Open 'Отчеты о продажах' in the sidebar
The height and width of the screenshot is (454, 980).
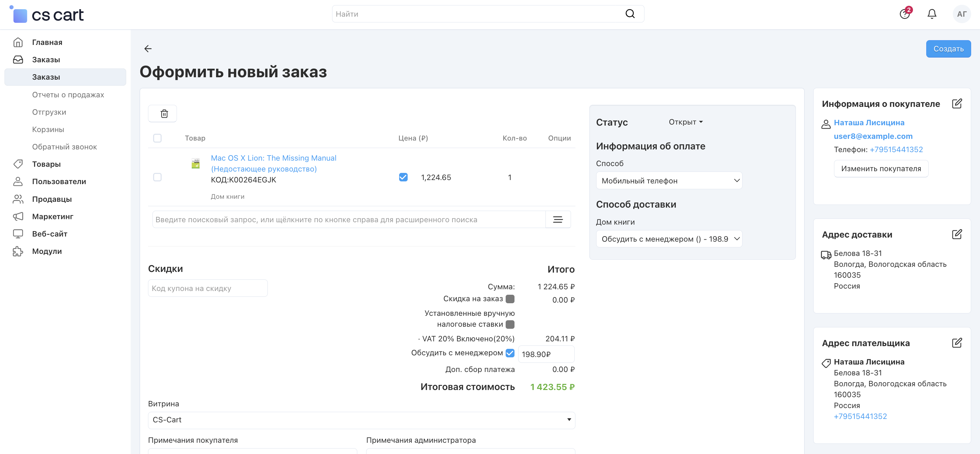pyautogui.click(x=68, y=95)
